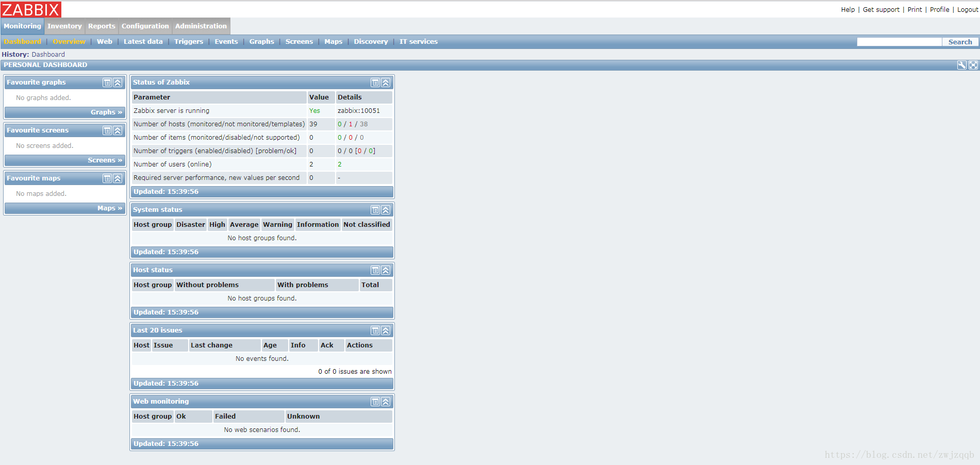Open the Dashboard submenu item
980x465 pixels.
tap(22, 41)
